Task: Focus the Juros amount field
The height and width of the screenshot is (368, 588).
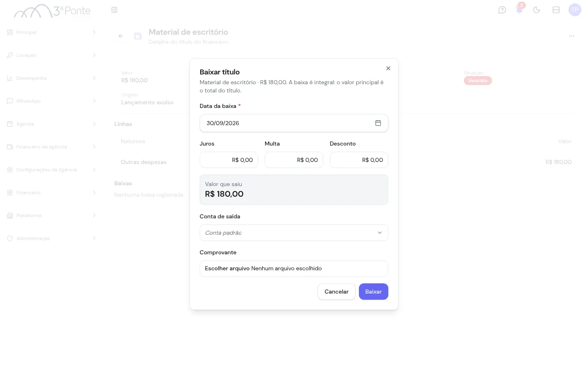Action: pos(229,160)
